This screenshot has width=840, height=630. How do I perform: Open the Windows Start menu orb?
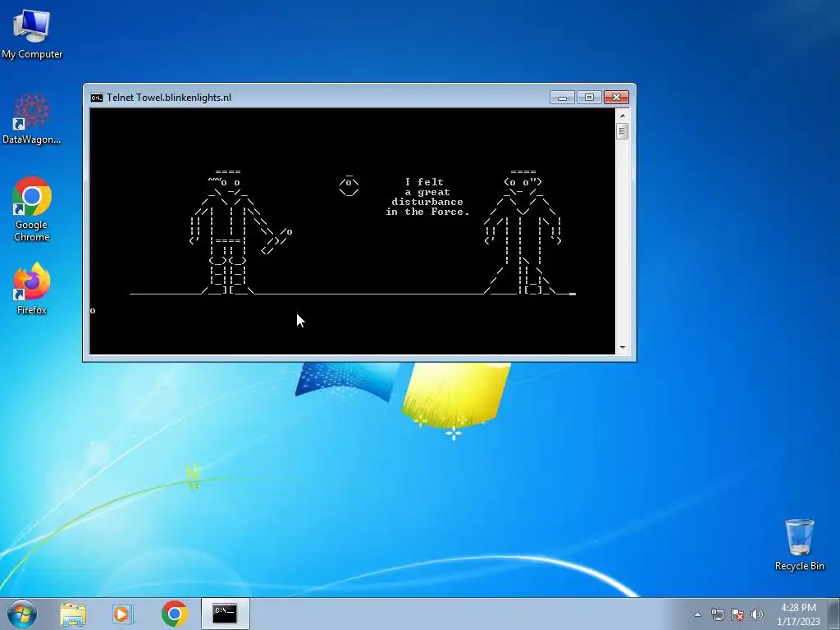22,614
